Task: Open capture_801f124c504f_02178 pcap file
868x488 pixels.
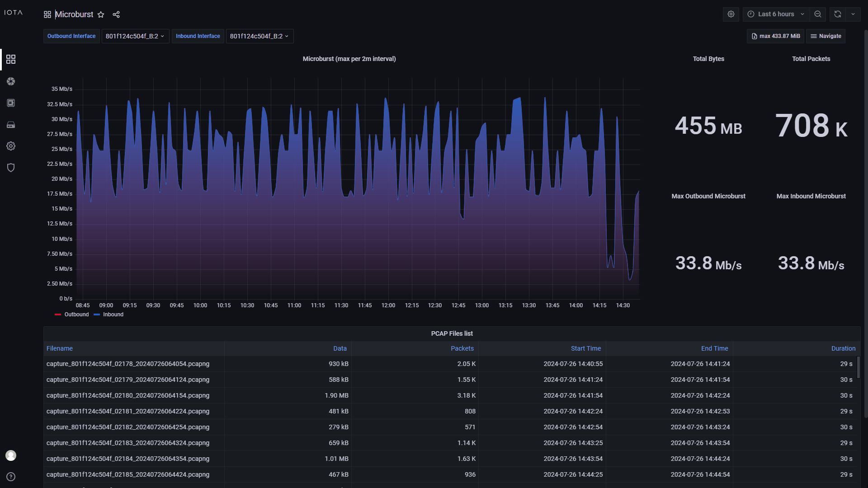Action: [x=127, y=364]
